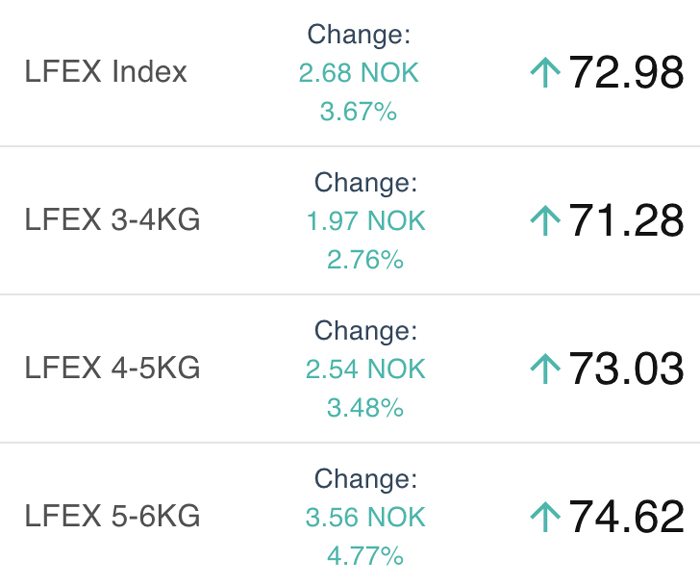700x585 pixels.
Task: Click the 74.62 price value
Action: 626,517
